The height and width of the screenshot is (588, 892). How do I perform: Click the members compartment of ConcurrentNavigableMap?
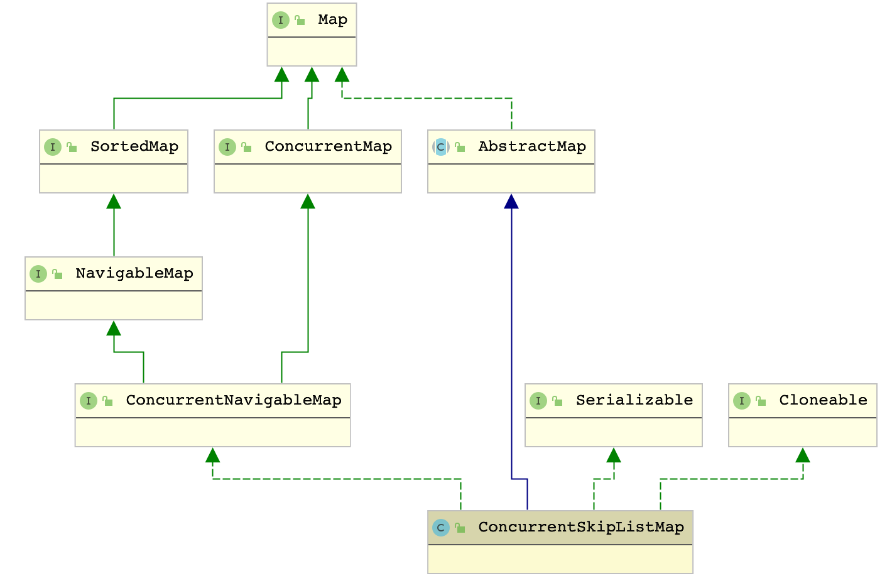coord(213,432)
